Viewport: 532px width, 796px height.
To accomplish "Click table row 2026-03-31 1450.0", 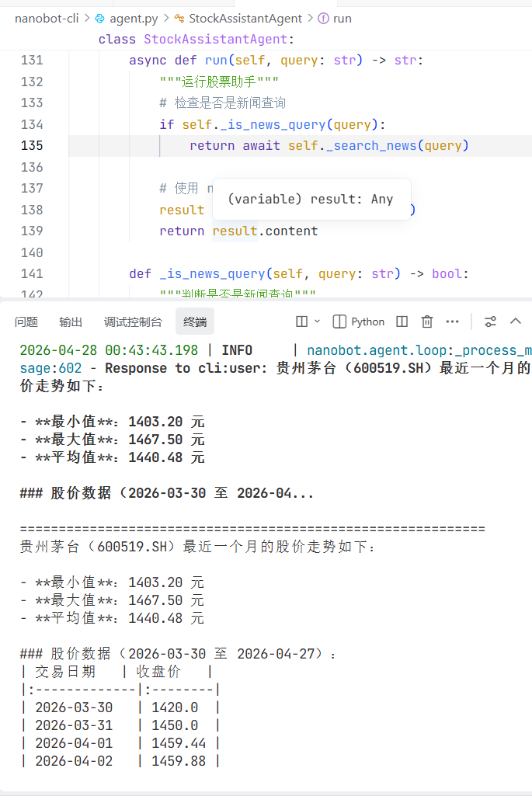I will point(120,725).
